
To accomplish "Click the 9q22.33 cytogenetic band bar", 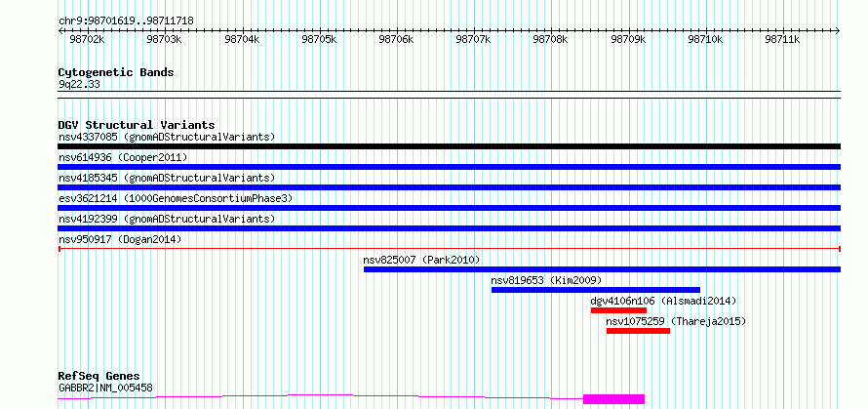I will click(449, 95).
